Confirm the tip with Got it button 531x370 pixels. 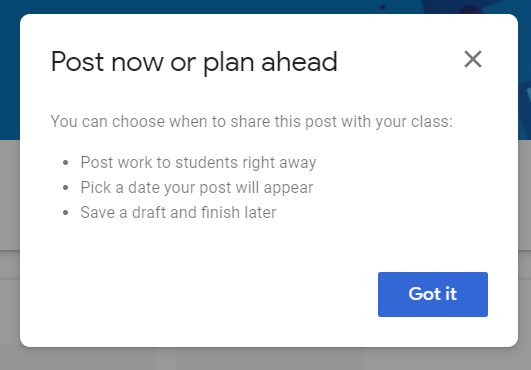[433, 294]
